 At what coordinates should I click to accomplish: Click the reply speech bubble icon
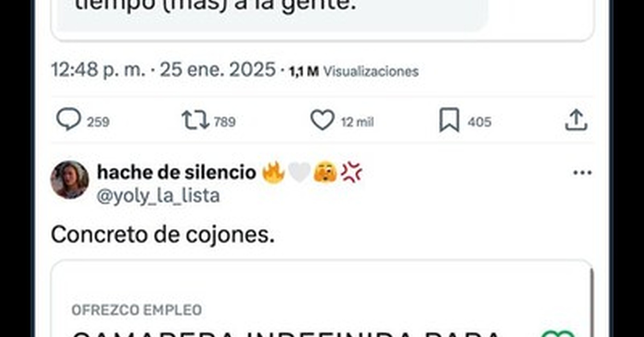point(69,119)
